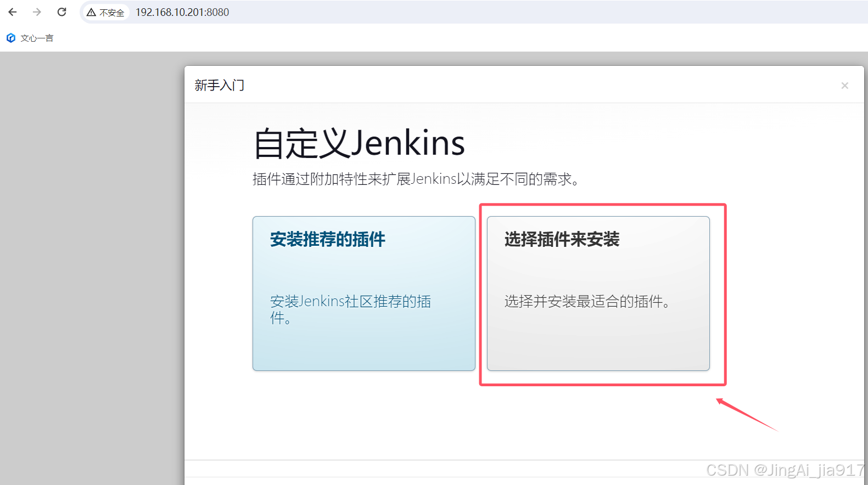Choose 安装推荐的插件 option card
The width and height of the screenshot is (868, 485).
(x=364, y=294)
